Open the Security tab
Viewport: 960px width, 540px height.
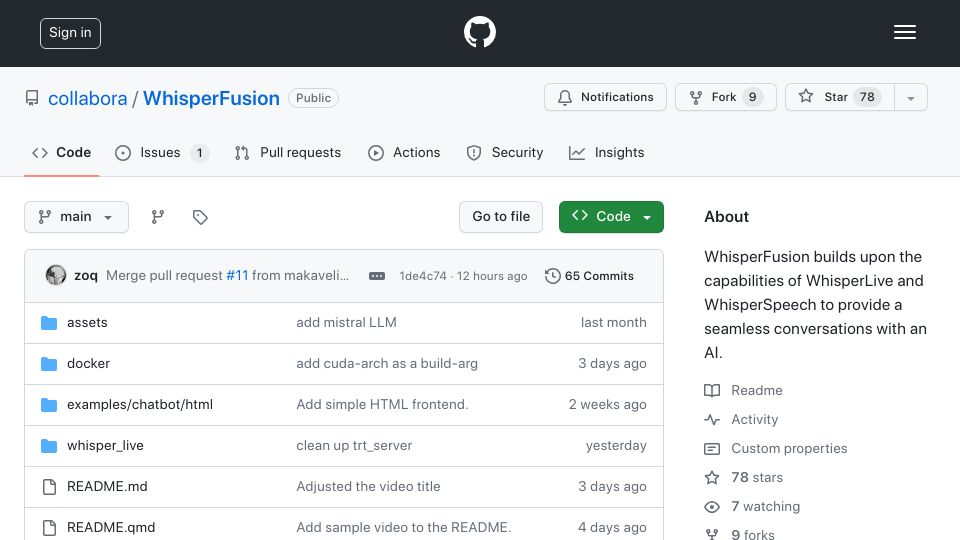504,152
